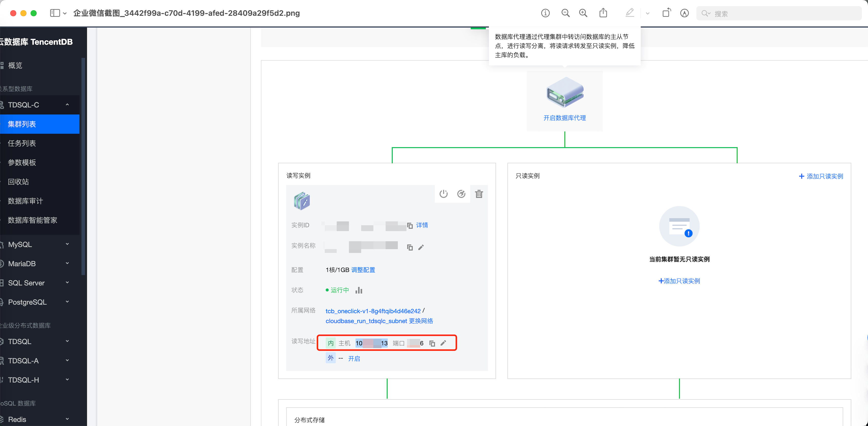
Task: Expand the MariaDB sidebar section
Action: (40, 263)
